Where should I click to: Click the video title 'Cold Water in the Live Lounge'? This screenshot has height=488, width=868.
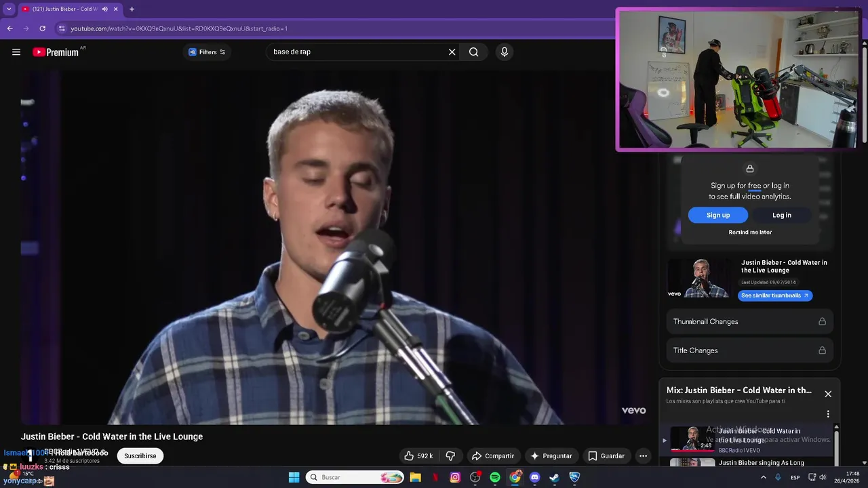click(x=112, y=436)
